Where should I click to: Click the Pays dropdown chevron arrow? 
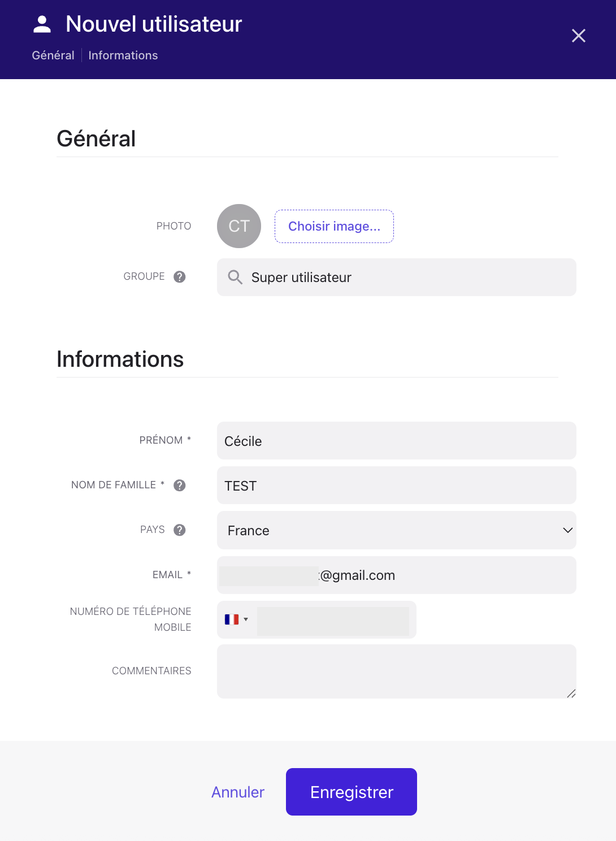pos(567,530)
